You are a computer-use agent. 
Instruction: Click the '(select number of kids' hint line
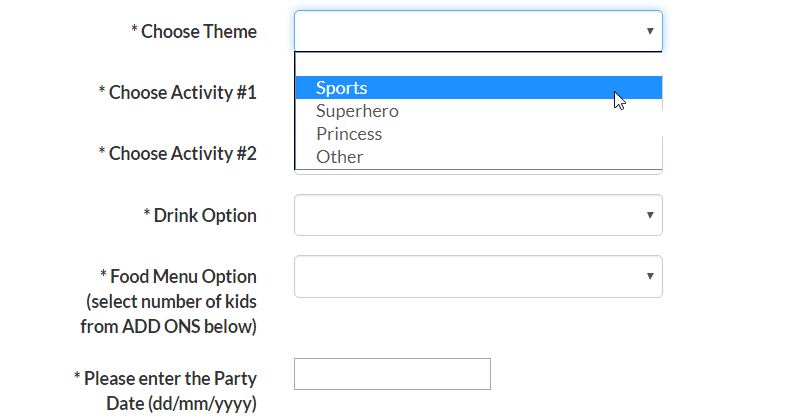(x=171, y=302)
